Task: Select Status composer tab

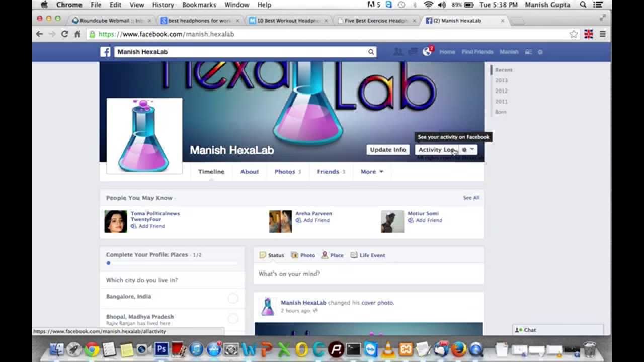Action: [x=272, y=255]
